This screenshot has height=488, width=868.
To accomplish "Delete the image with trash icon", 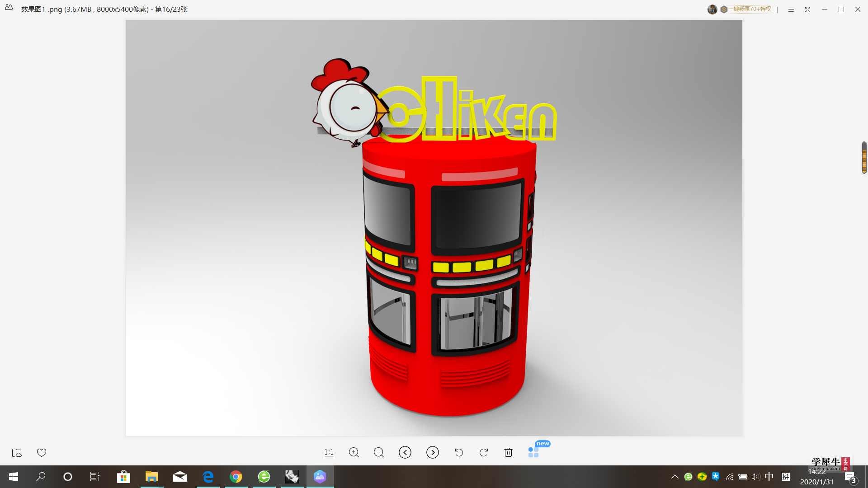I will click(509, 452).
